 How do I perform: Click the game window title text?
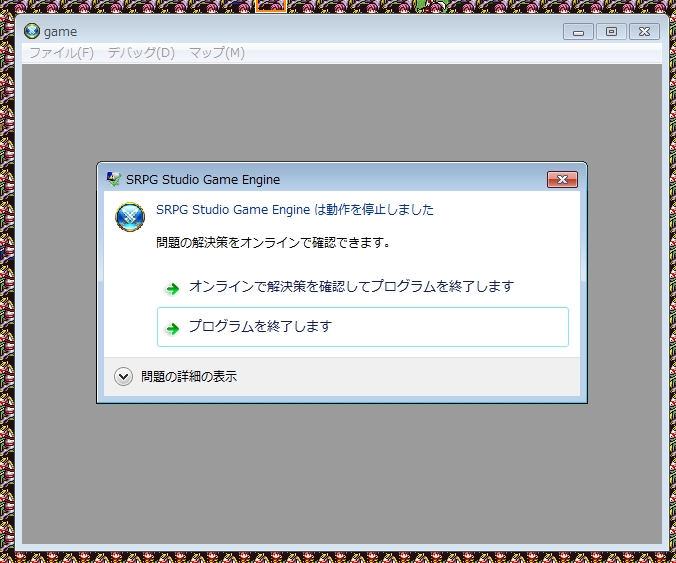tap(60, 32)
